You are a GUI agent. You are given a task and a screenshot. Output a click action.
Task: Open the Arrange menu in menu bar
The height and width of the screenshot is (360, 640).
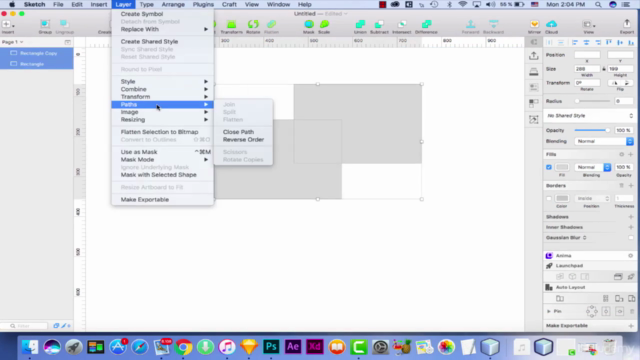click(x=173, y=4)
